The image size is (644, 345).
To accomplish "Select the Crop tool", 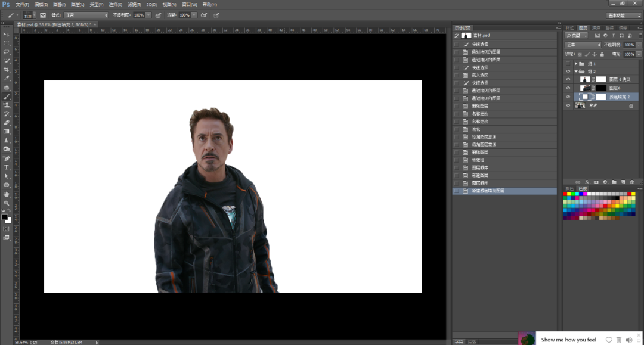I will pos(6,70).
